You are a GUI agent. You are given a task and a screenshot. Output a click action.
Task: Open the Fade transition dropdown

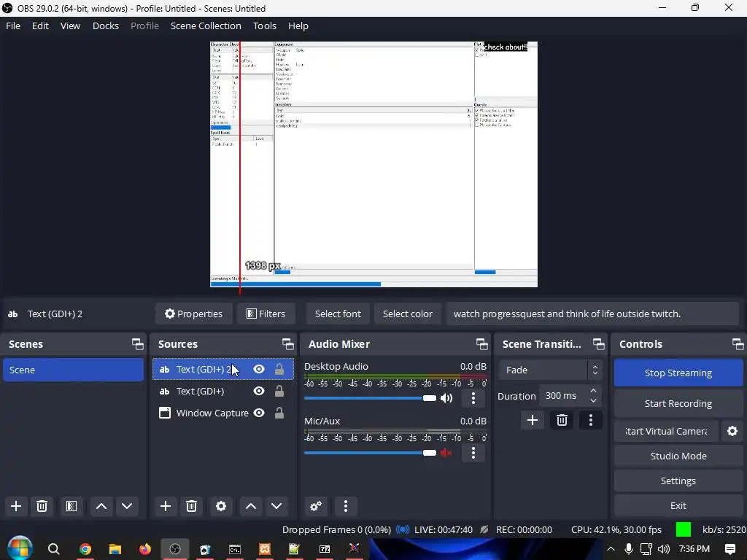point(551,370)
